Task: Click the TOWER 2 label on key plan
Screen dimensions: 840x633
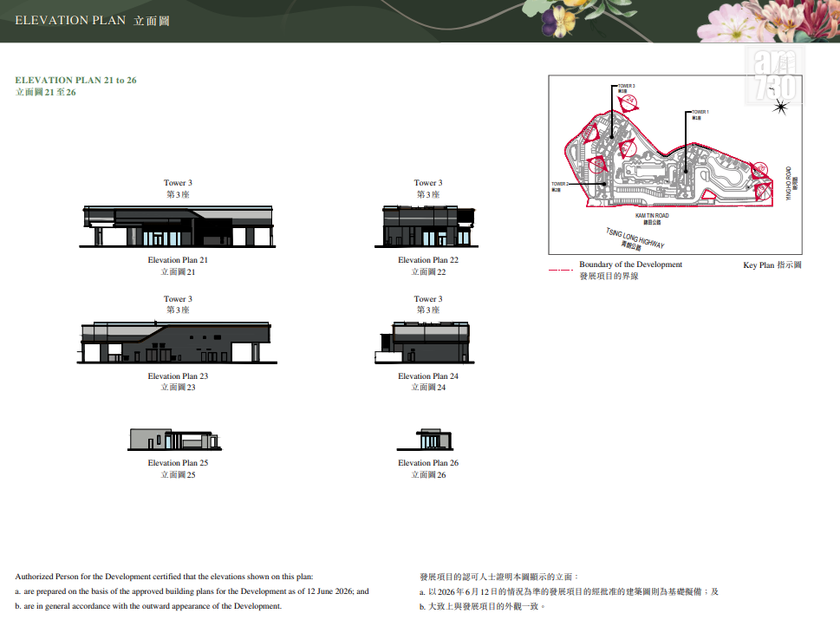Action: point(560,184)
